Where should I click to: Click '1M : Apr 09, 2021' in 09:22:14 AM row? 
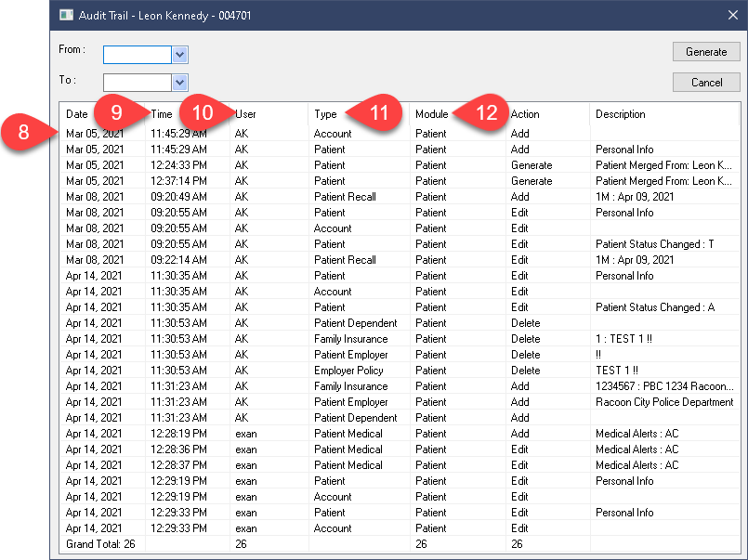635,260
